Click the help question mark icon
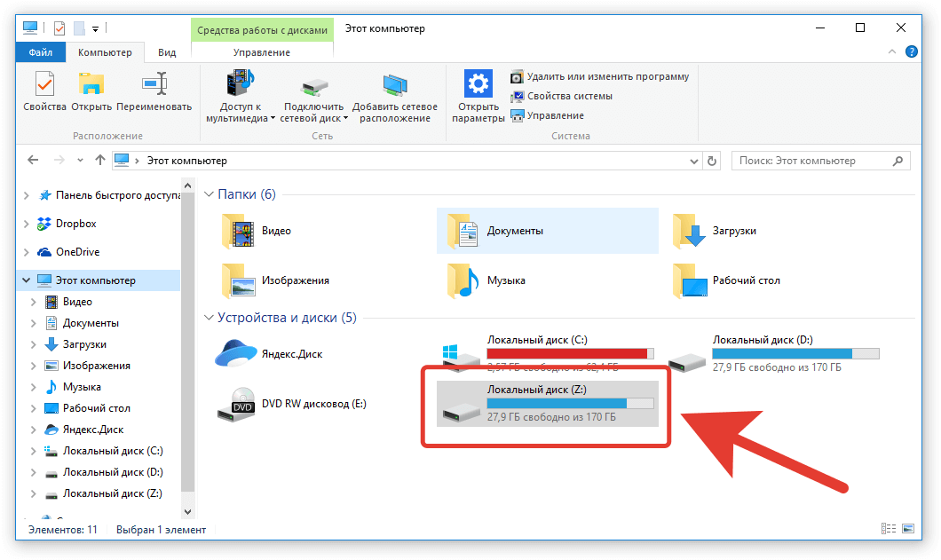 point(911,52)
